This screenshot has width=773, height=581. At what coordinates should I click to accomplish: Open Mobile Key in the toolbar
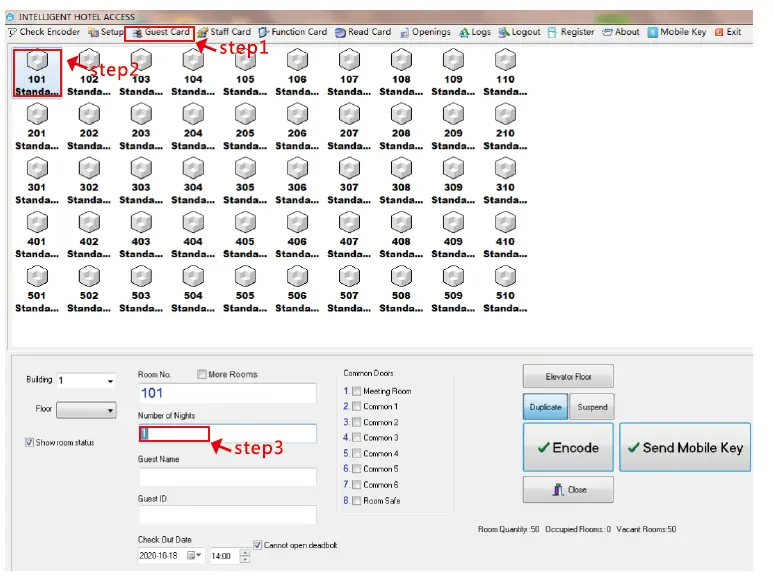pos(677,32)
